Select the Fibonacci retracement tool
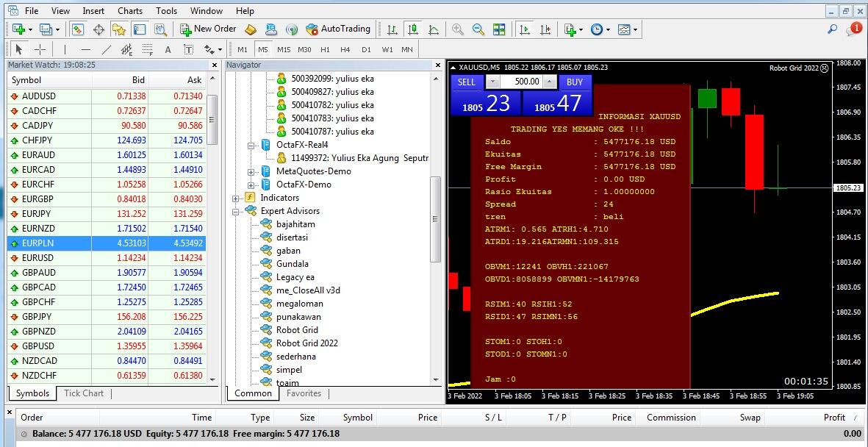 pos(147,49)
